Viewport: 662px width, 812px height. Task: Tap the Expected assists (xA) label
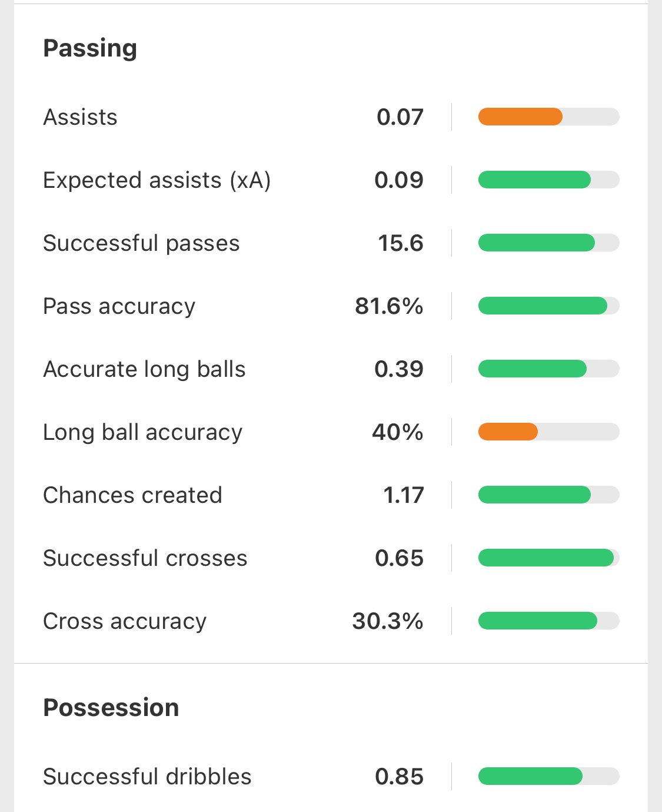coord(157,180)
